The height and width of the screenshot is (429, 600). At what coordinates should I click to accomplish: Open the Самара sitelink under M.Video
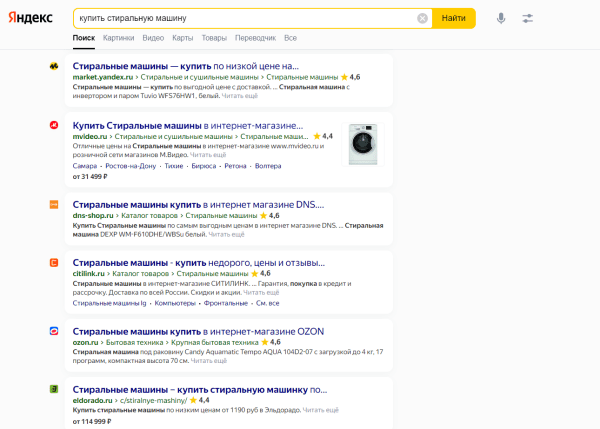(x=85, y=166)
